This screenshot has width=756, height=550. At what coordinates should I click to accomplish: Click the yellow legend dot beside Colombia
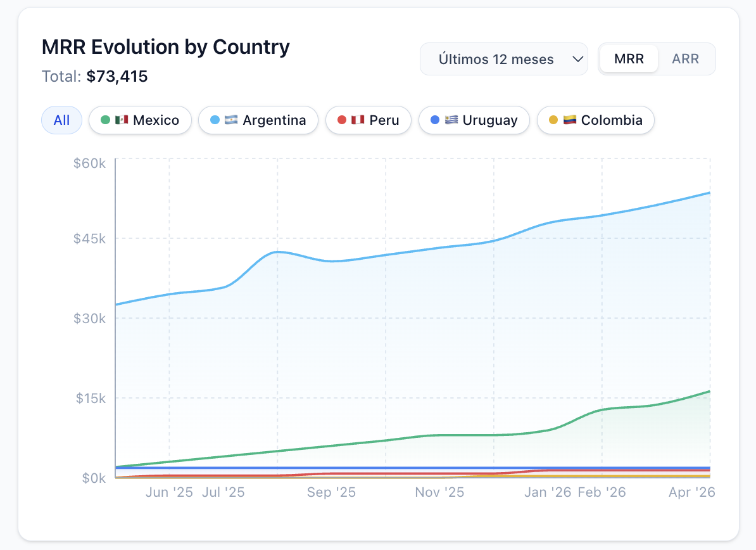[554, 120]
